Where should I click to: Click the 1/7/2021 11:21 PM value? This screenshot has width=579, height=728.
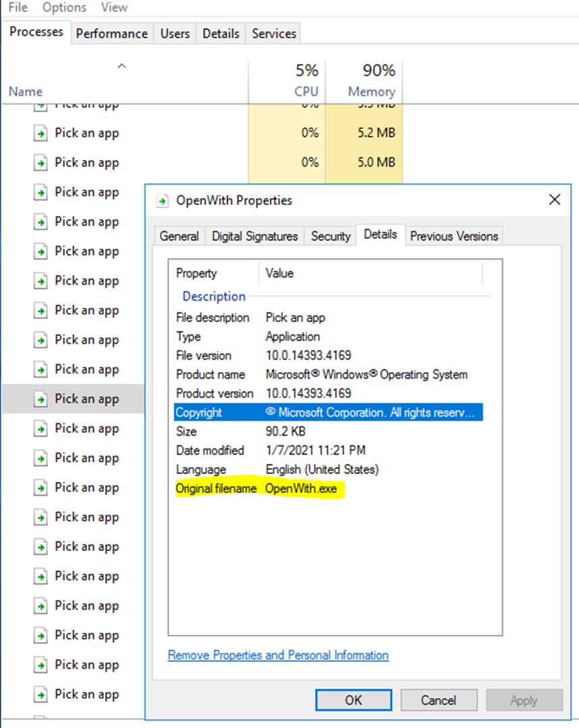[316, 450]
